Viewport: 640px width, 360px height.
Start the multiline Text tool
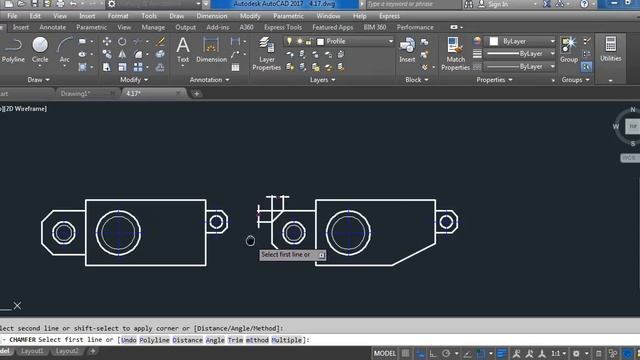click(183, 49)
